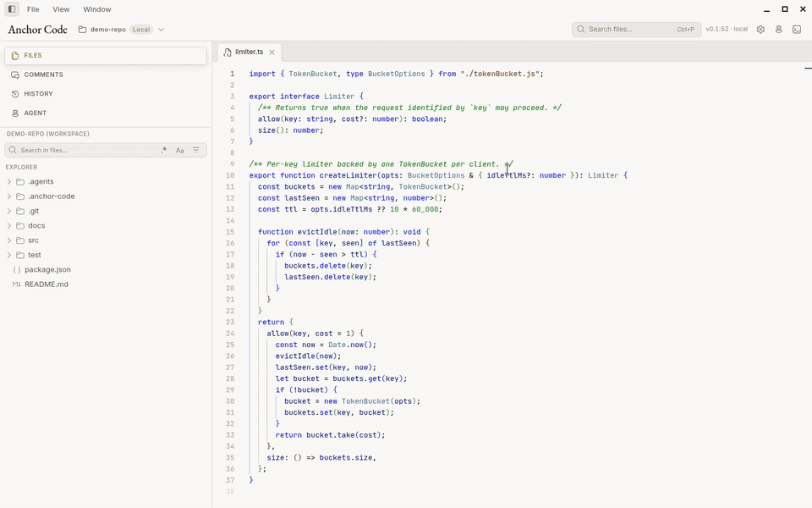
Task: Click the package.json braces icon
Action: click(x=17, y=269)
